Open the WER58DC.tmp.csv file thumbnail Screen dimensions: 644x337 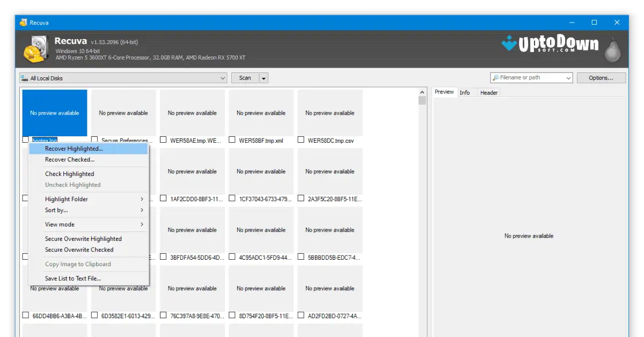click(x=330, y=112)
